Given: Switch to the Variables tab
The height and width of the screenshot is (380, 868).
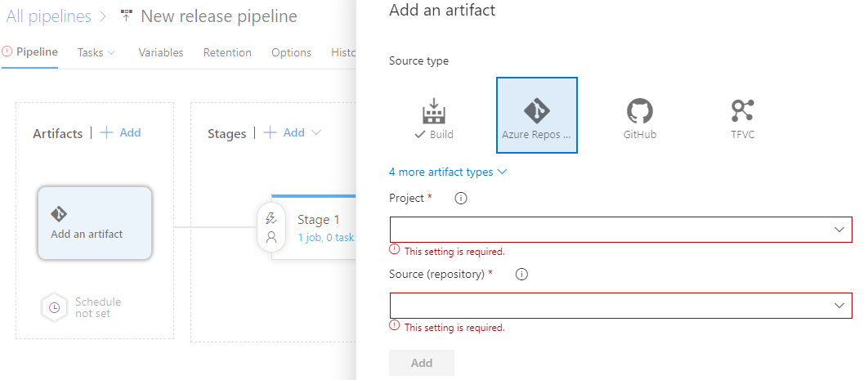Looking at the screenshot, I should [x=160, y=52].
